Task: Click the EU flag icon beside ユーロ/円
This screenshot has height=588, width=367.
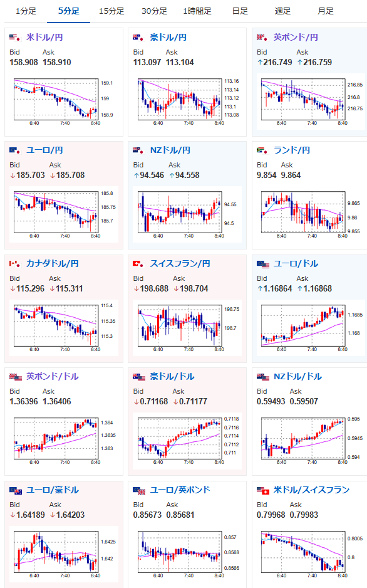Action: click(14, 150)
